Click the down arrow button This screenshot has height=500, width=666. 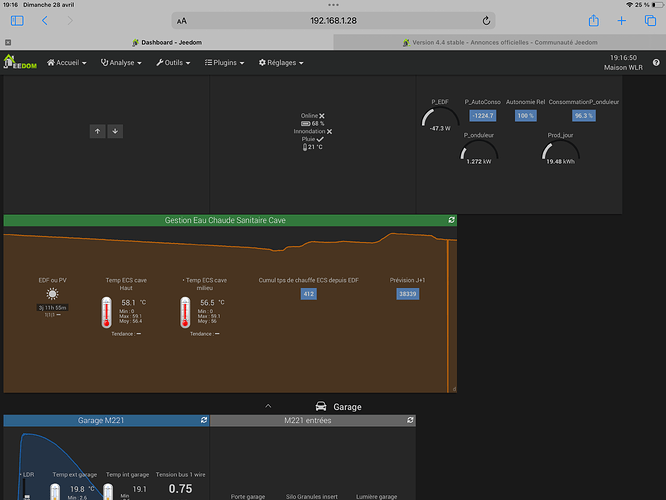click(115, 131)
